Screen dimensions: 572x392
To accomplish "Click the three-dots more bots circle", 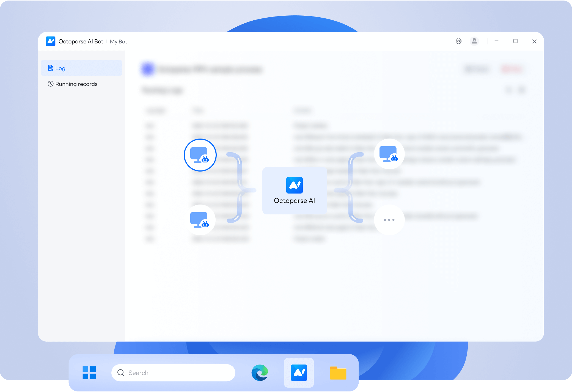I will (389, 220).
